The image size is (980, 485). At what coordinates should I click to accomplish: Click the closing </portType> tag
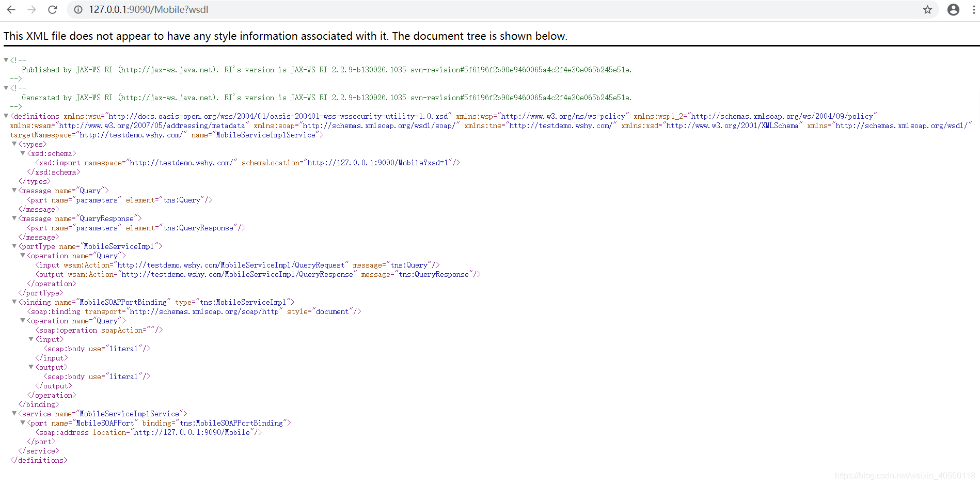41,293
